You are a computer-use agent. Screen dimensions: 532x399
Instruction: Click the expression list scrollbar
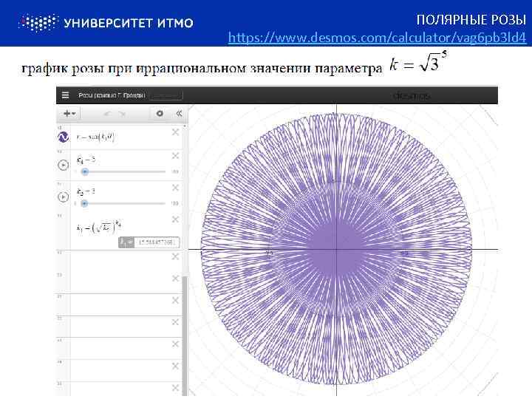[185, 336]
